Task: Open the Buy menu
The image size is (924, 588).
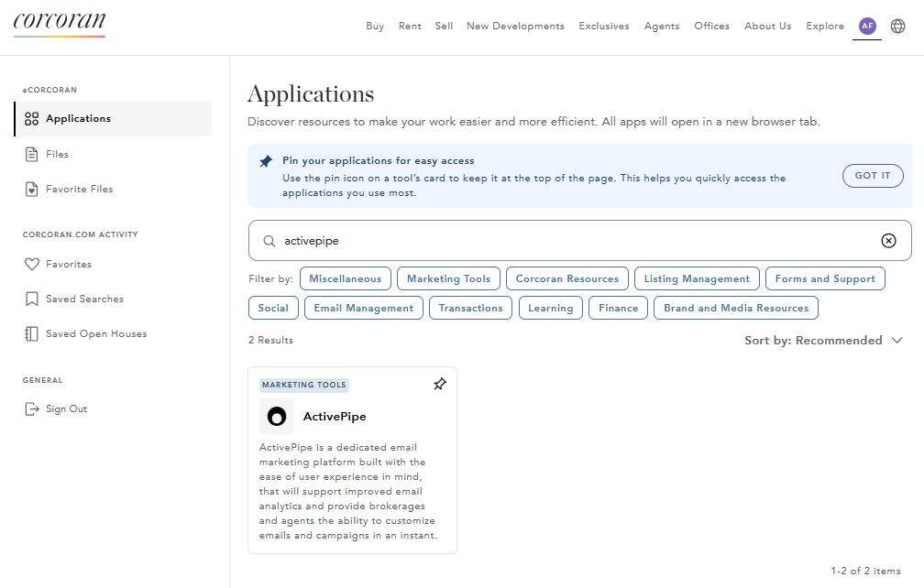Action: coord(375,26)
